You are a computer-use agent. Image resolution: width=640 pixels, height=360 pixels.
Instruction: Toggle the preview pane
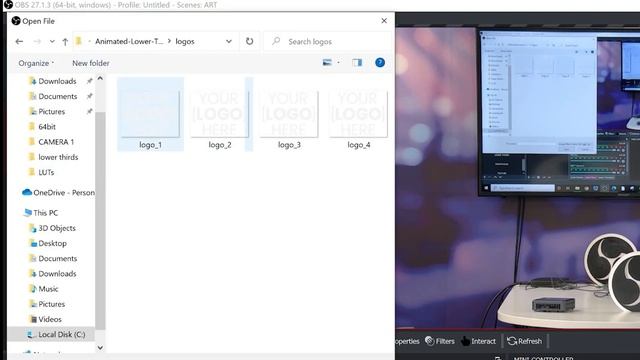tap(357, 62)
